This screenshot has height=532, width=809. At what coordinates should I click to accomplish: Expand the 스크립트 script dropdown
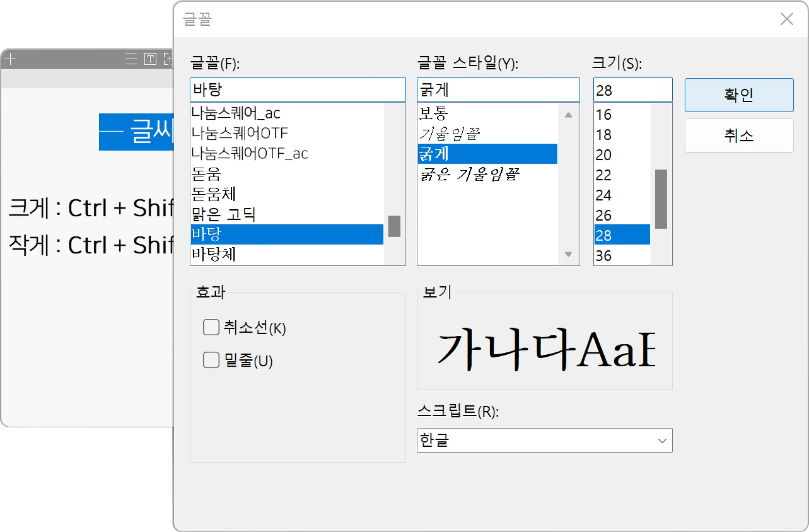pyautogui.click(x=662, y=440)
